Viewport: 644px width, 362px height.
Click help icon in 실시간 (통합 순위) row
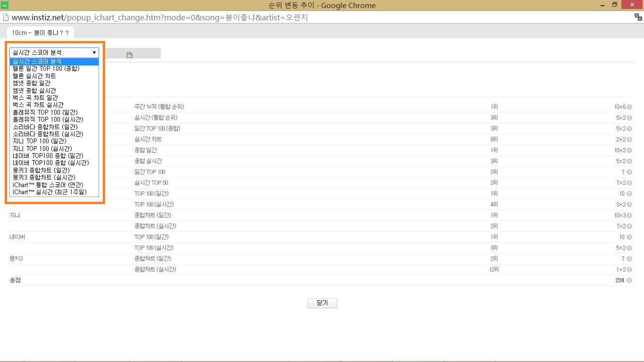[x=629, y=118]
